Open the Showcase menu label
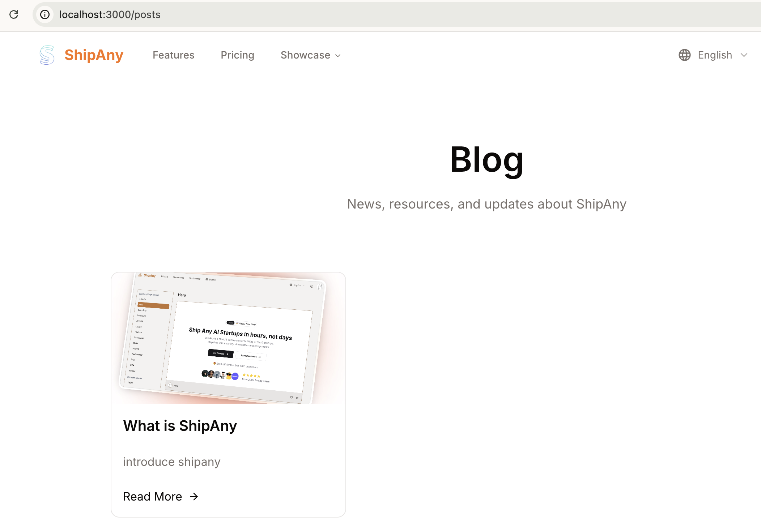The image size is (761, 532). pyautogui.click(x=305, y=55)
